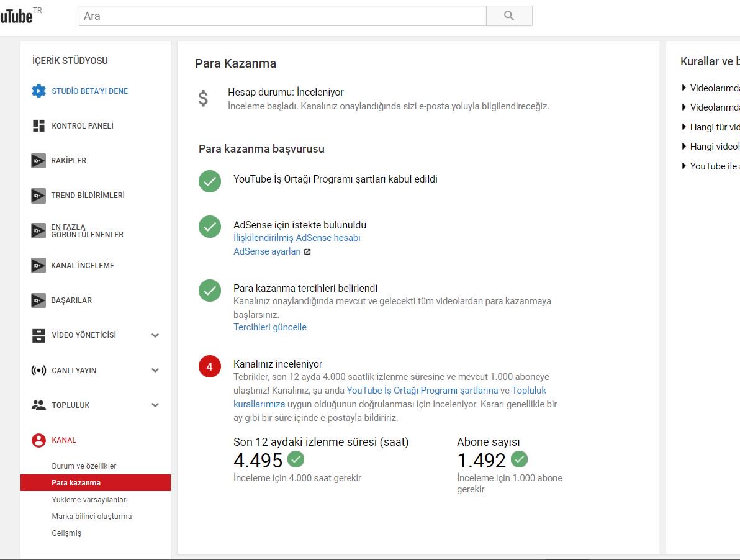Open İlişkilendirilmiş AdSense hesabı link
The image size is (740, 560).
coord(297,238)
